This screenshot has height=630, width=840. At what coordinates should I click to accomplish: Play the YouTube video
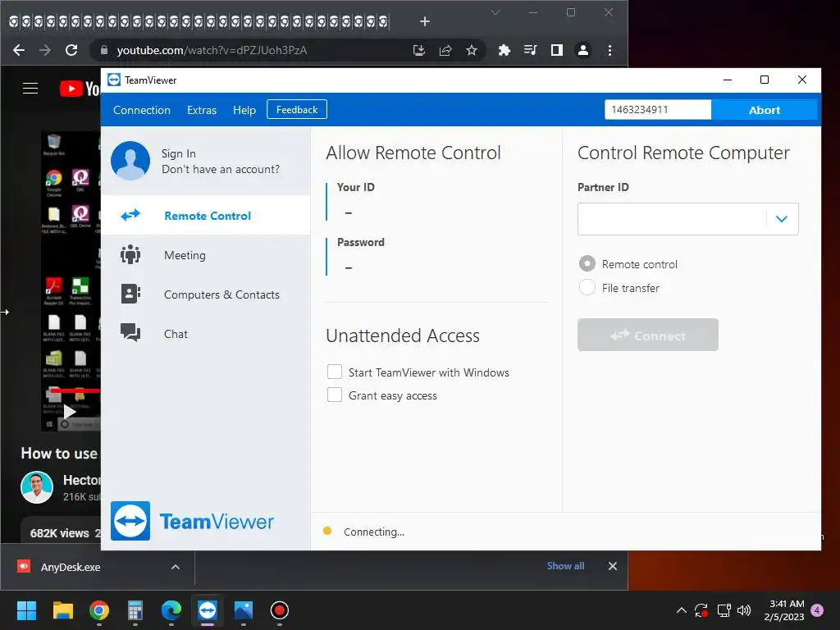70,412
